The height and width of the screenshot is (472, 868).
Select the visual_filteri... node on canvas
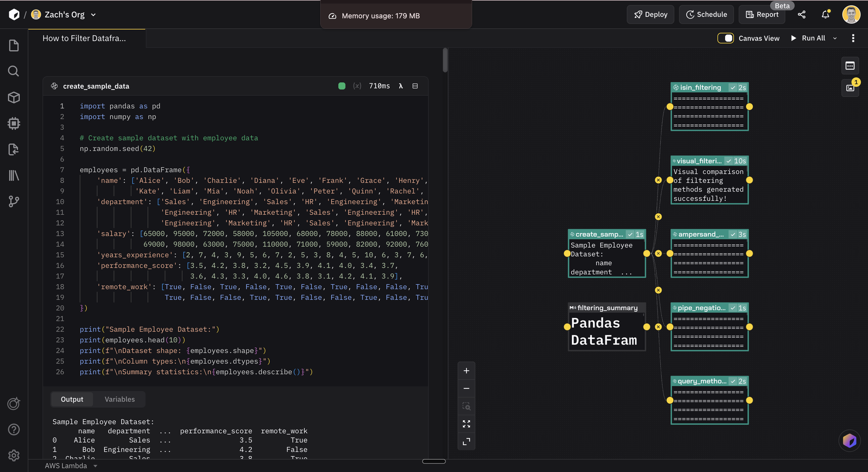[x=709, y=180]
